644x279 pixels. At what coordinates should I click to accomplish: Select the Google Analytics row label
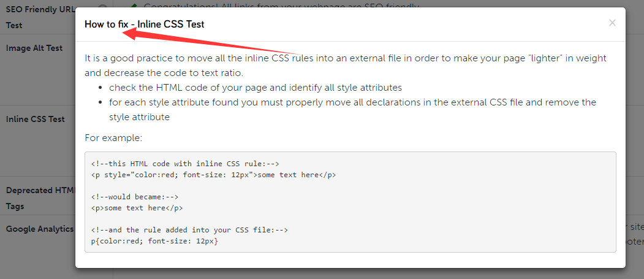(39, 229)
